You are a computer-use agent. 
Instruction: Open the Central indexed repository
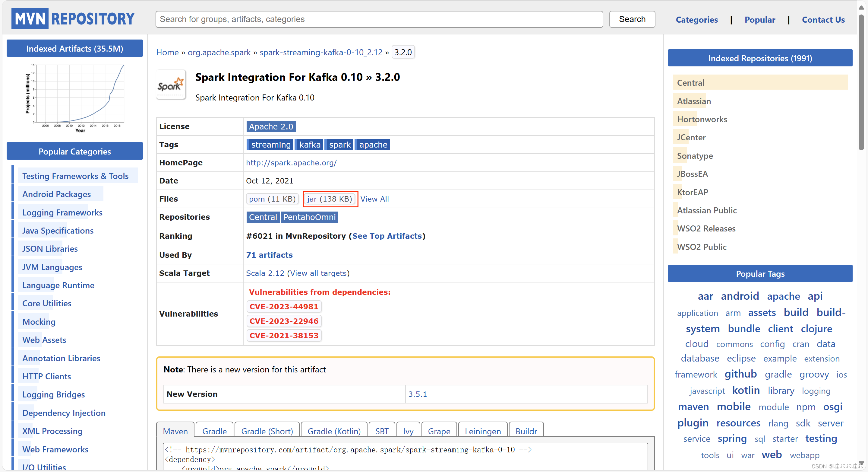pos(690,83)
